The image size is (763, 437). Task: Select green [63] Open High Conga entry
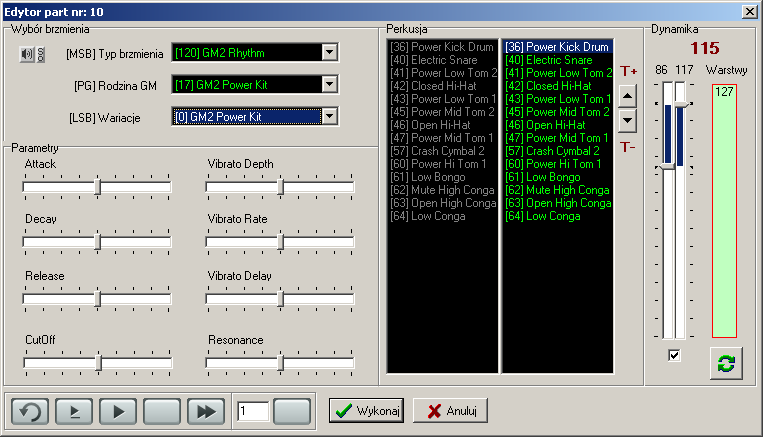pos(557,203)
